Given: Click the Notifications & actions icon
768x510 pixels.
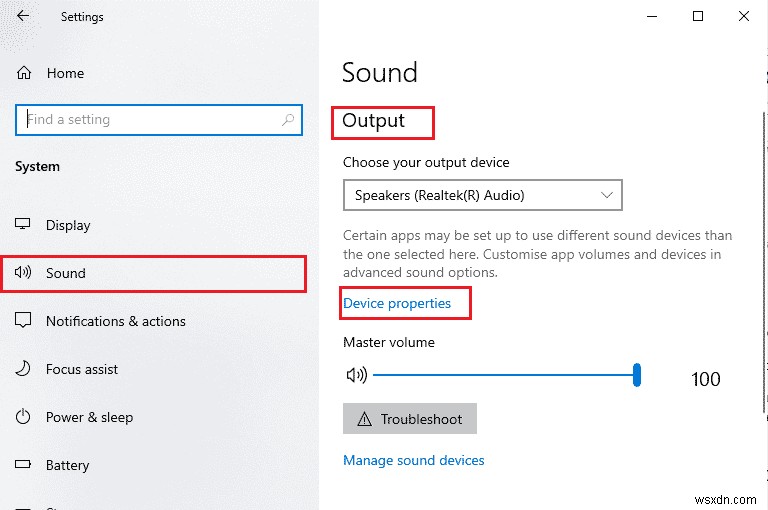Looking at the screenshot, I should 24,321.
